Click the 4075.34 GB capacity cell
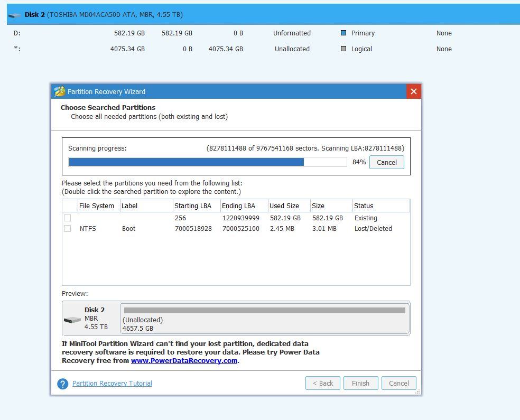The image size is (520, 420). click(x=127, y=49)
